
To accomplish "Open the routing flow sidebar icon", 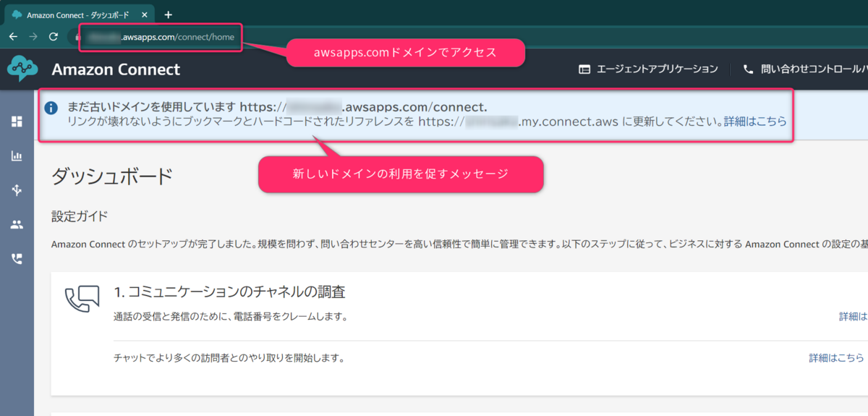I will point(17,190).
